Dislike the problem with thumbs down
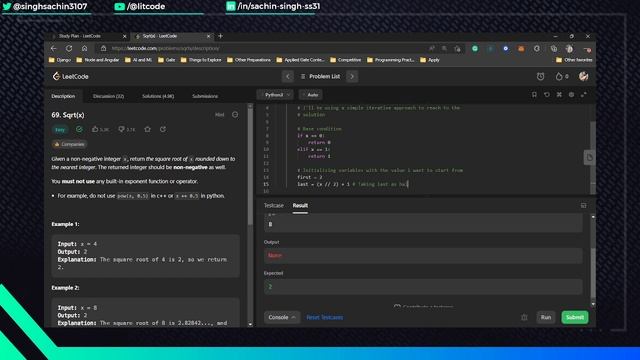The width and height of the screenshot is (640, 360). [127, 129]
